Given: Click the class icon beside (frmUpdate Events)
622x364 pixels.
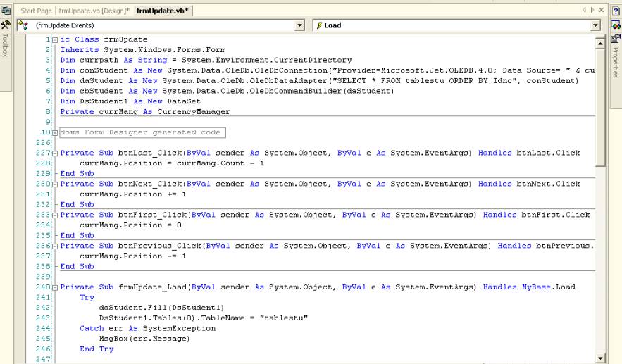Looking at the screenshot, I should (x=23, y=26).
